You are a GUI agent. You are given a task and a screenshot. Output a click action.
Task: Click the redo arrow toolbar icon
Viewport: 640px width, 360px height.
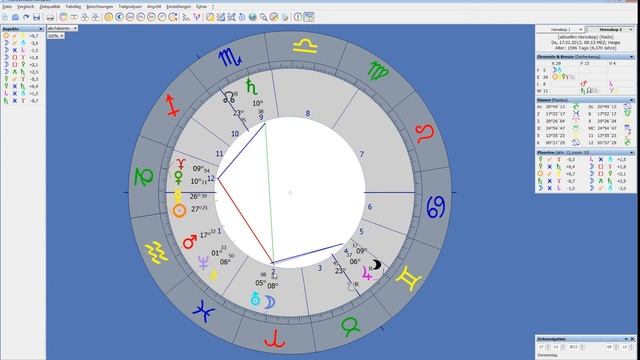coord(26,17)
